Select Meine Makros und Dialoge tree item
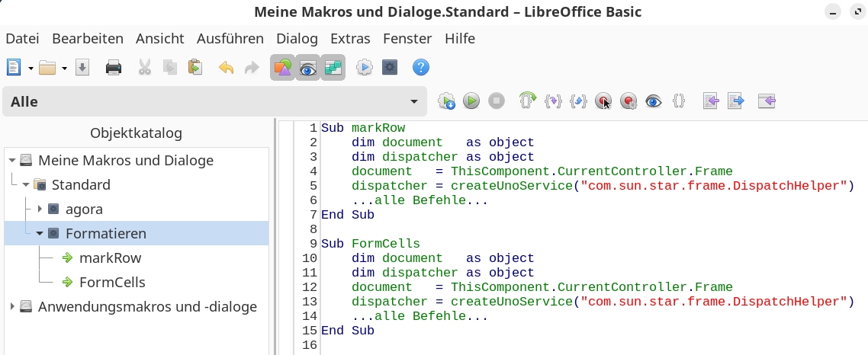Viewport: 868px width, 355px height. pyautogui.click(x=126, y=160)
